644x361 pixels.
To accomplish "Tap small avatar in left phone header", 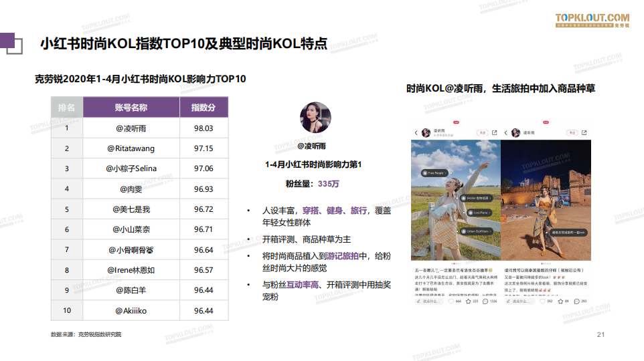I will (426, 132).
